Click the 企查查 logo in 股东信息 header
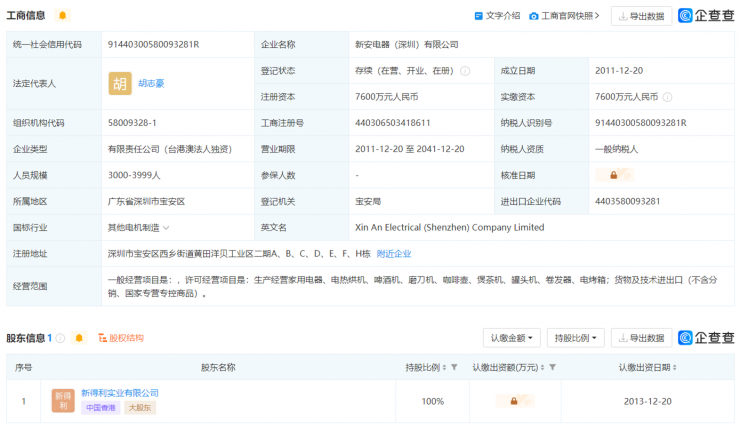This screenshot has height=429, width=740. (706, 337)
